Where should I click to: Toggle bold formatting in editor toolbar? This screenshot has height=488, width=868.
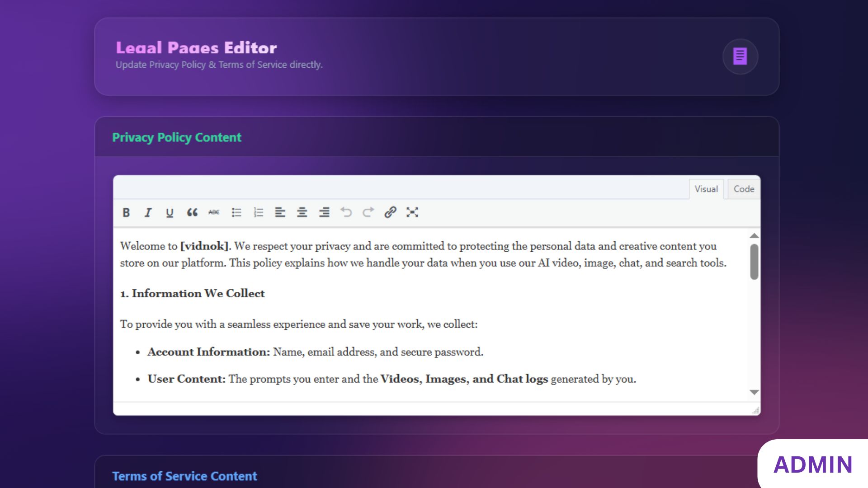click(126, 212)
